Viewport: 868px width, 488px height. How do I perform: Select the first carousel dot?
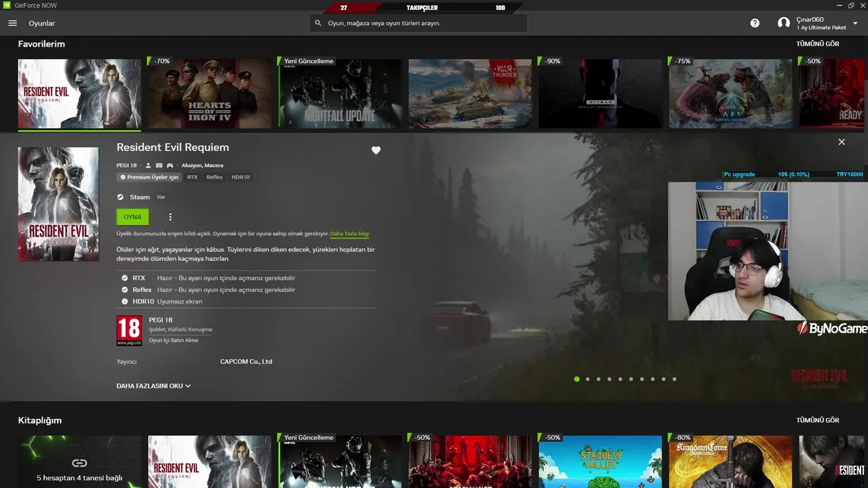[577, 379]
